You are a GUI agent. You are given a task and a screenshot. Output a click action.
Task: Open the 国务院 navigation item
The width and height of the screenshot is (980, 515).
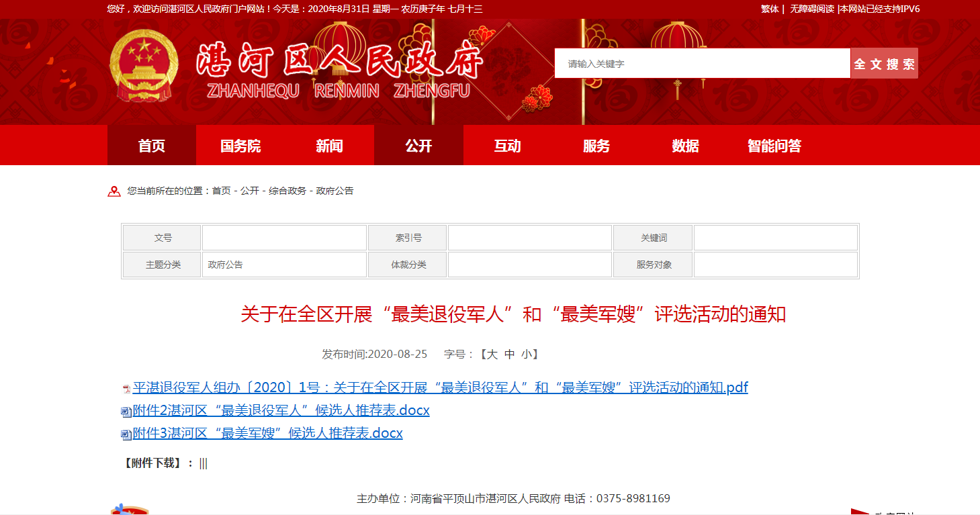(240, 146)
